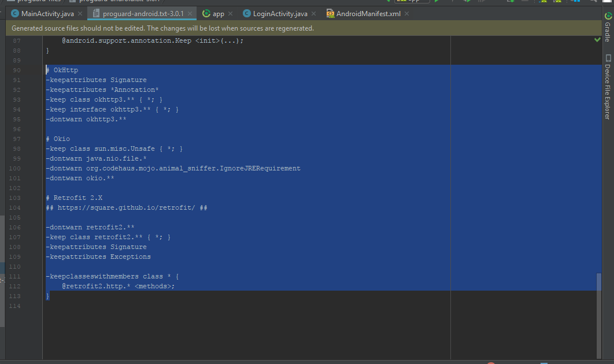Click the '-keep interface okhttp3.**' line
Viewport: 614px width, 364px height.
(112, 109)
